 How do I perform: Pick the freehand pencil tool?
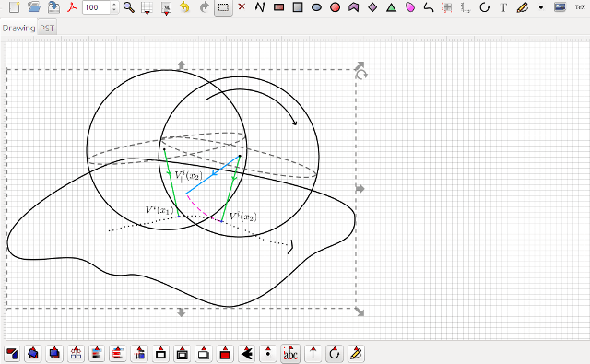point(523,7)
